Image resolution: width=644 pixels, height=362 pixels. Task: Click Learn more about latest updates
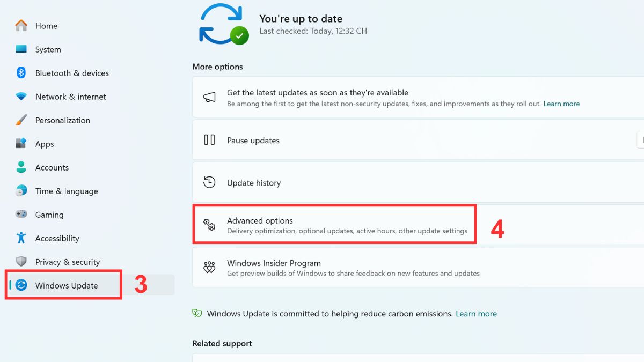[x=561, y=104]
